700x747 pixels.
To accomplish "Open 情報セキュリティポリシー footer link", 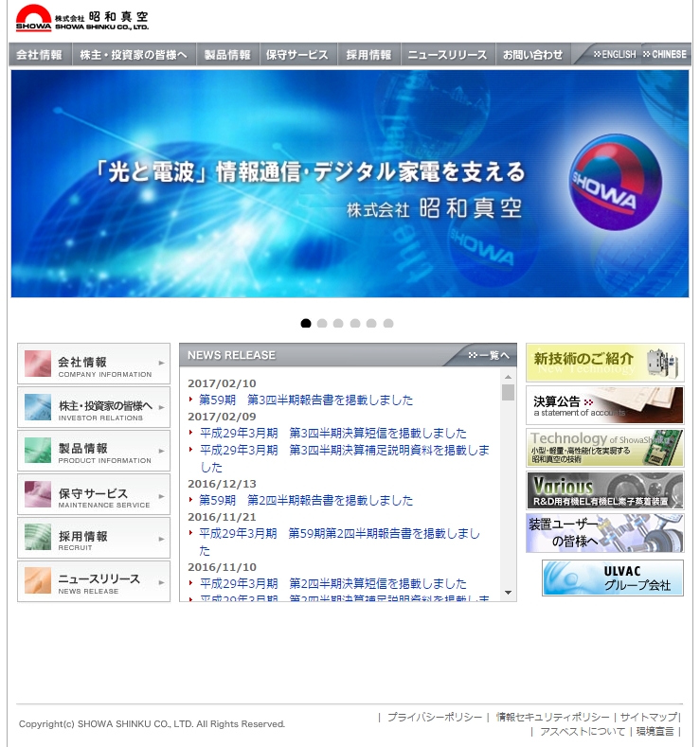I will coord(552,717).
